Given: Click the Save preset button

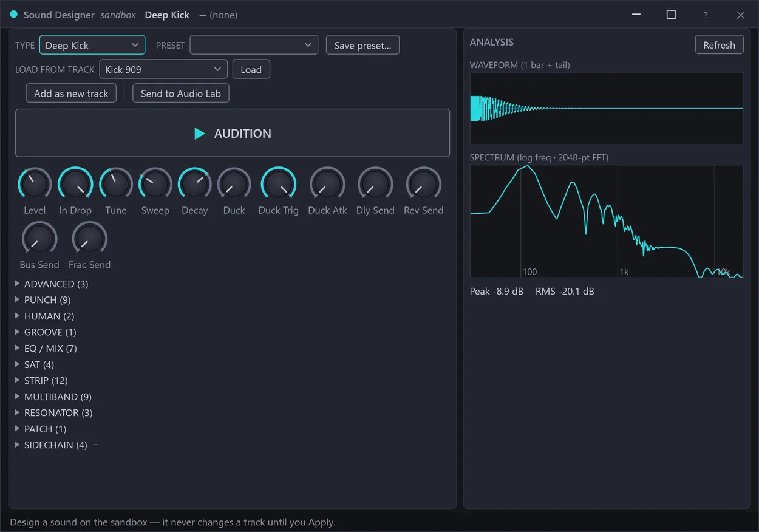Looking at the screenshot, I should 362,45.
